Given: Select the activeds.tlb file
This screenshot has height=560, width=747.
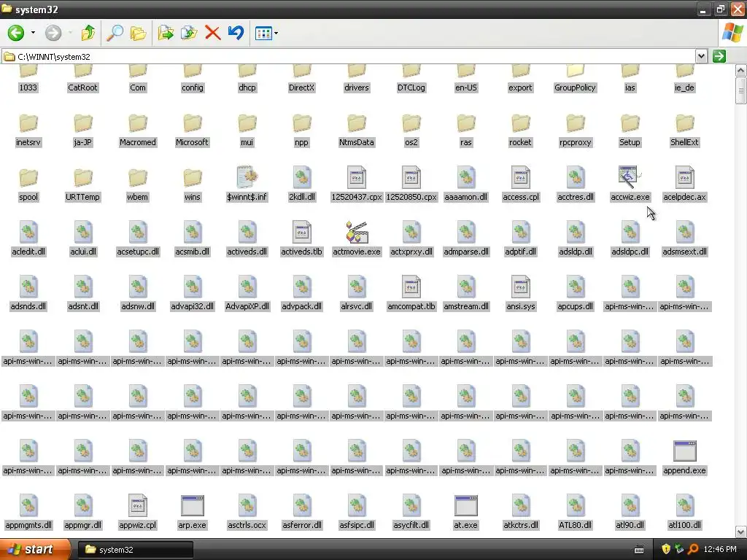Looking at the screenshot, I should [301, 239].
